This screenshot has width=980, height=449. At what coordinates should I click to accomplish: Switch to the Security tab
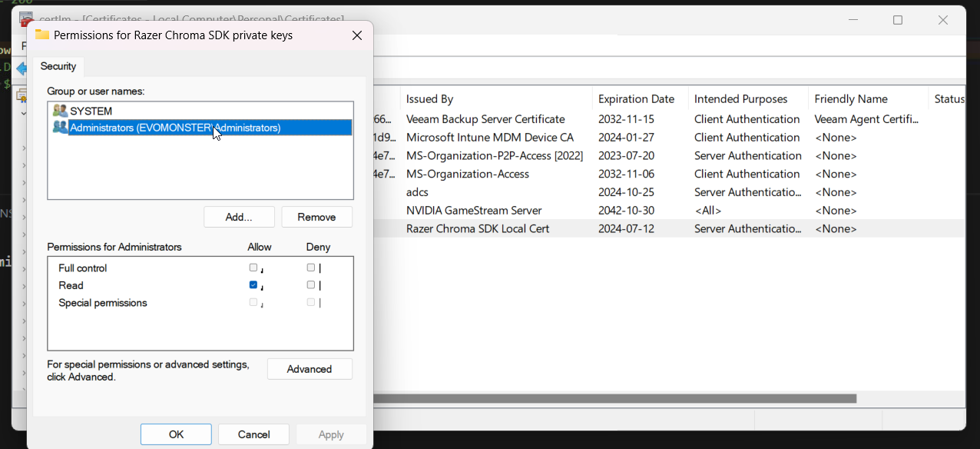(x=58, y=67)
